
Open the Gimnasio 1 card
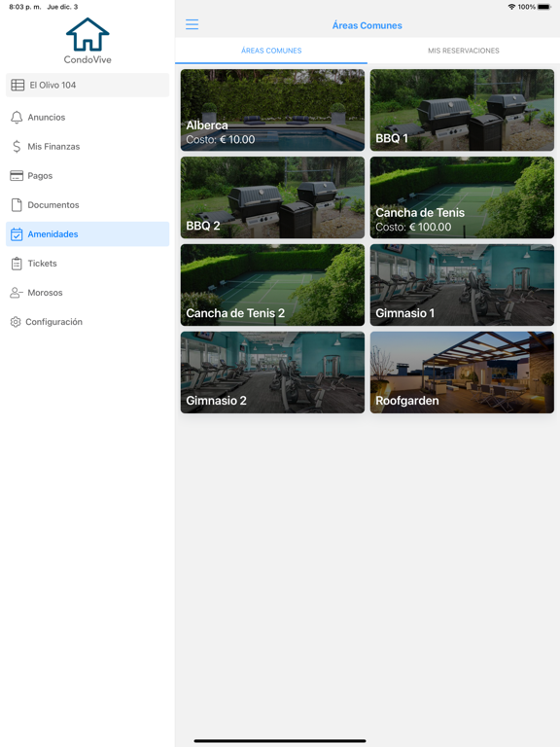coord(462,285)
